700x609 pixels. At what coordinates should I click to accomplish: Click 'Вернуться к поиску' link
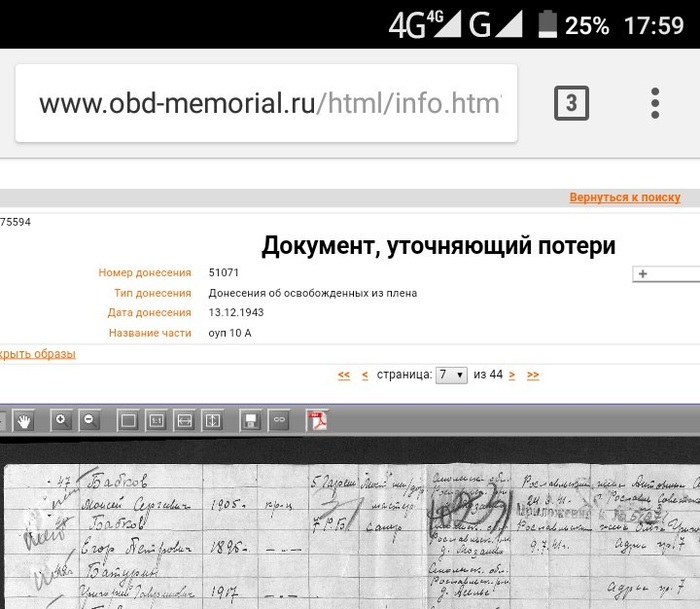pyautogui.click(x=625, y=197)
